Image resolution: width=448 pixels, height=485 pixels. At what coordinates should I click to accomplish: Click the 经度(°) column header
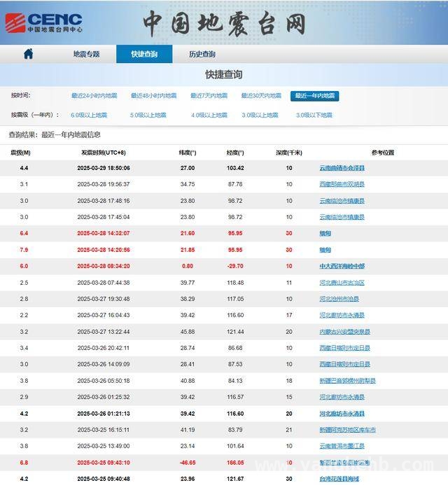pos(235,153)
